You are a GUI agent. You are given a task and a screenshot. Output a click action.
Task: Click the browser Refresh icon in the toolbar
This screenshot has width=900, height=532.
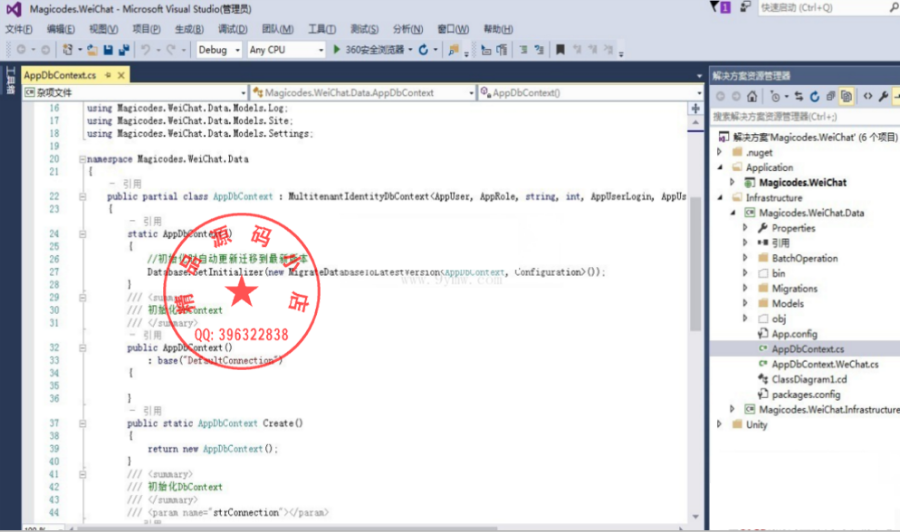(x=423, y=50)
